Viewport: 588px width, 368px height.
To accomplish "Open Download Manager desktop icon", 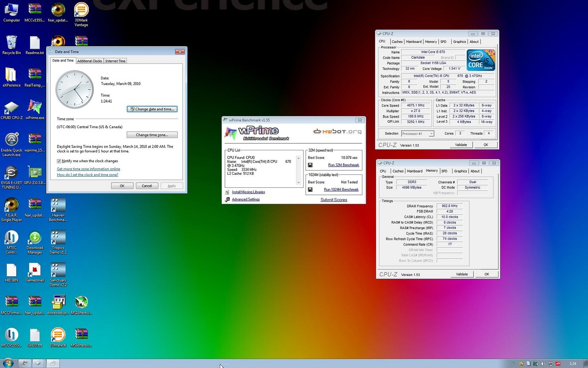I will pos(35,242).
